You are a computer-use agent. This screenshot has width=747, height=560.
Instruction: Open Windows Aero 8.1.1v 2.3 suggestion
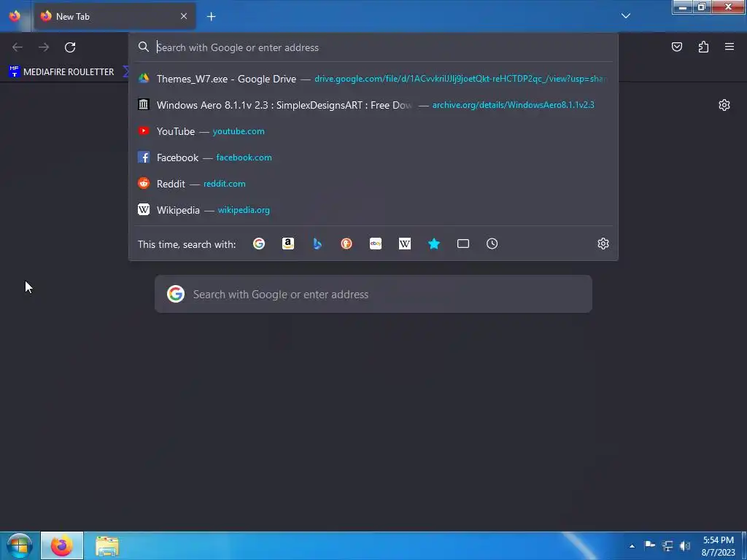click(373, 105)
